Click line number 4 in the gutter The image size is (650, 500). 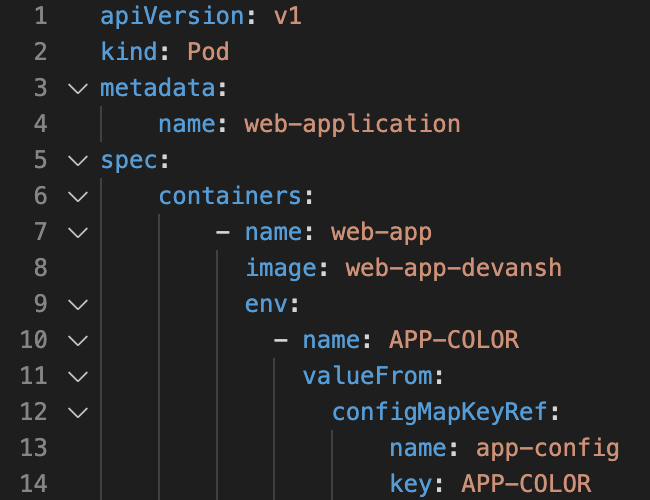(40, 124)
